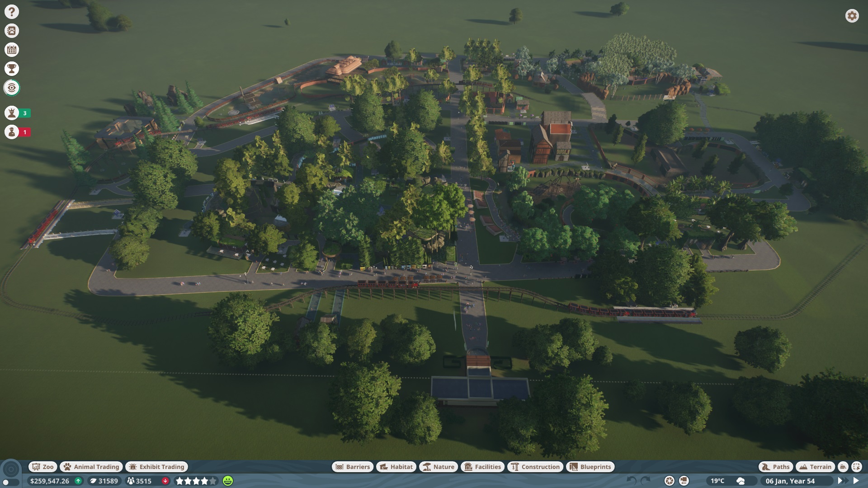Open the camera mode shutter icon

(670, 481)
